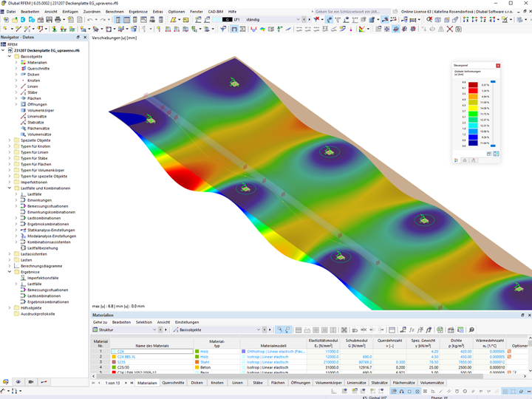Open the Navigator Views camera tab

31,382
